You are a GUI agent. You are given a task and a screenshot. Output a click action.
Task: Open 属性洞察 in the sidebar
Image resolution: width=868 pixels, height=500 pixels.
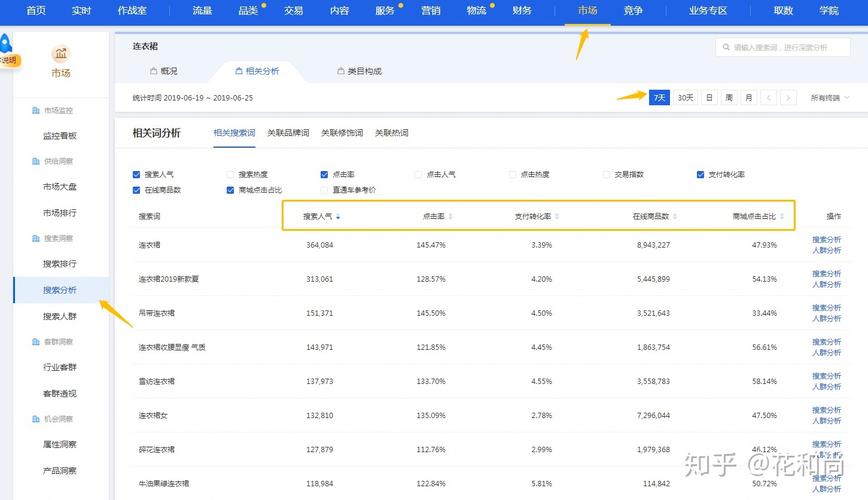[60, 444]
